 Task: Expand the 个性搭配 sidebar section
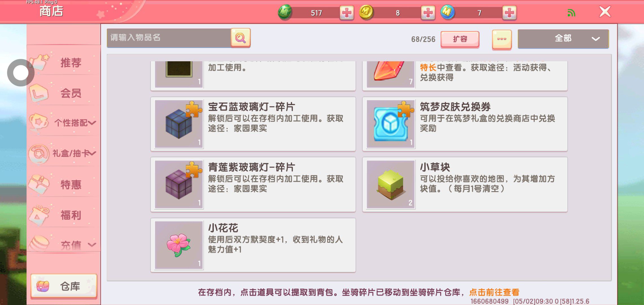tap(64, 123)
